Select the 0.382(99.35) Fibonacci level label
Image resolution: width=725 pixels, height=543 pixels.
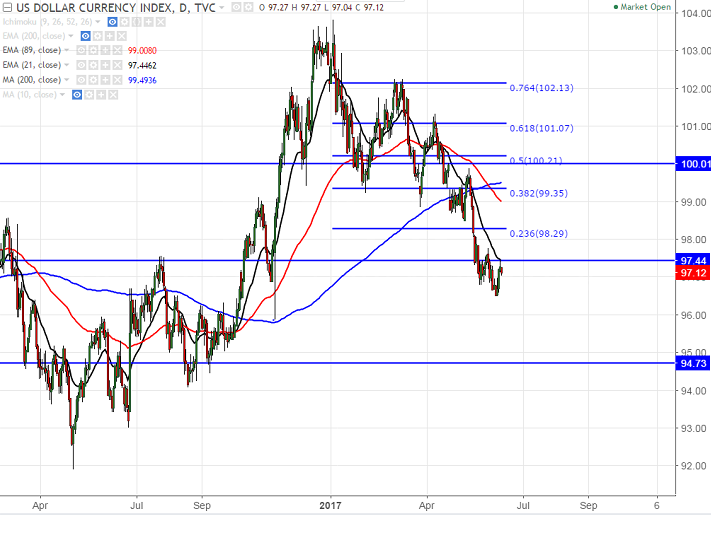click(x=539, y=193)
